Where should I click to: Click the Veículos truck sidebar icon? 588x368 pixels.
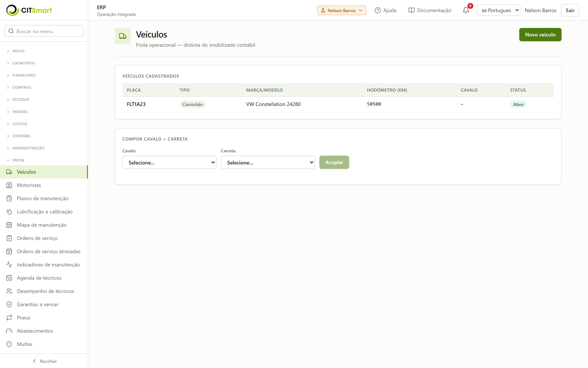[9, 172]
